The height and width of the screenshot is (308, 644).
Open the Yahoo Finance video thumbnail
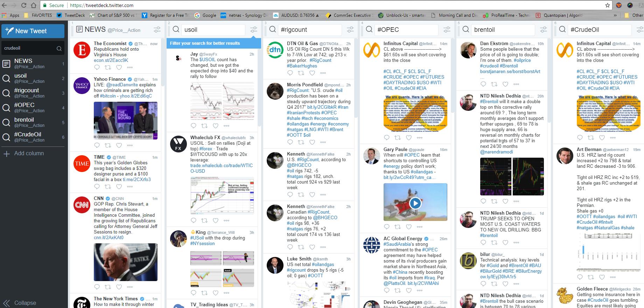126,121
